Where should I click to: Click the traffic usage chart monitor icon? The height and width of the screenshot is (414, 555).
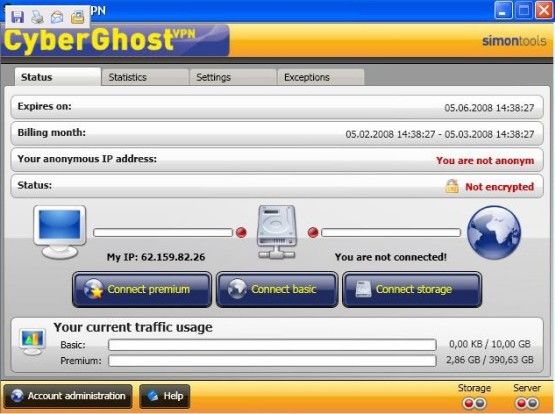tap(32, 342)
